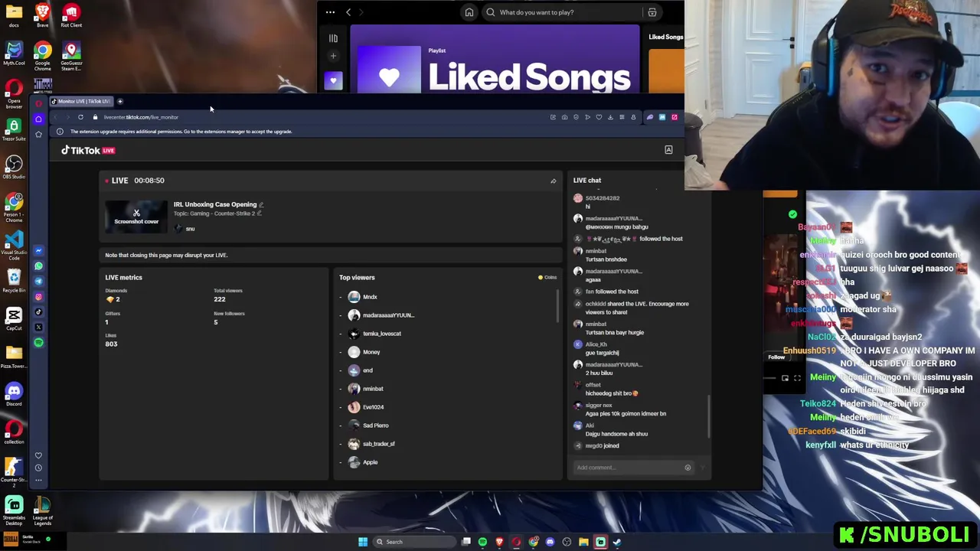Click the Add comment field in LIVE chat
Image resolution: width=980 pixels, height=551 pixels.
point(628,468)
